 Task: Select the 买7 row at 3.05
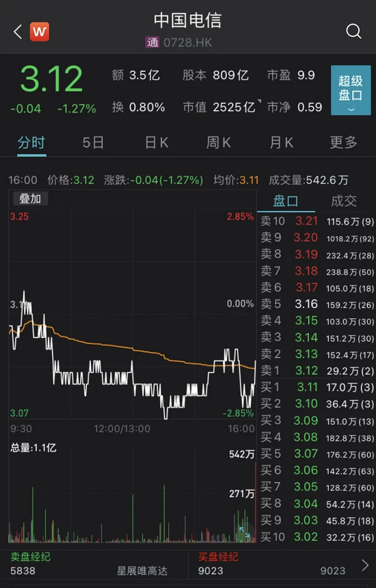(317, 487)
